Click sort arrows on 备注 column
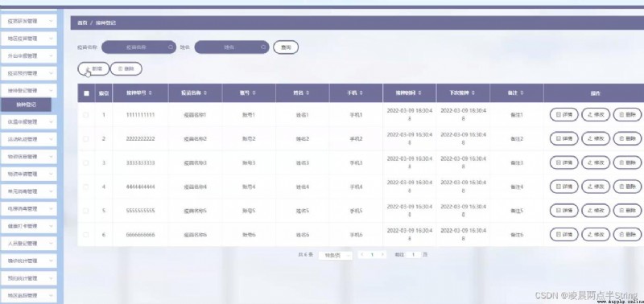Screen dimensions: 644x304 pyautogui.click(x=522, y=93)
